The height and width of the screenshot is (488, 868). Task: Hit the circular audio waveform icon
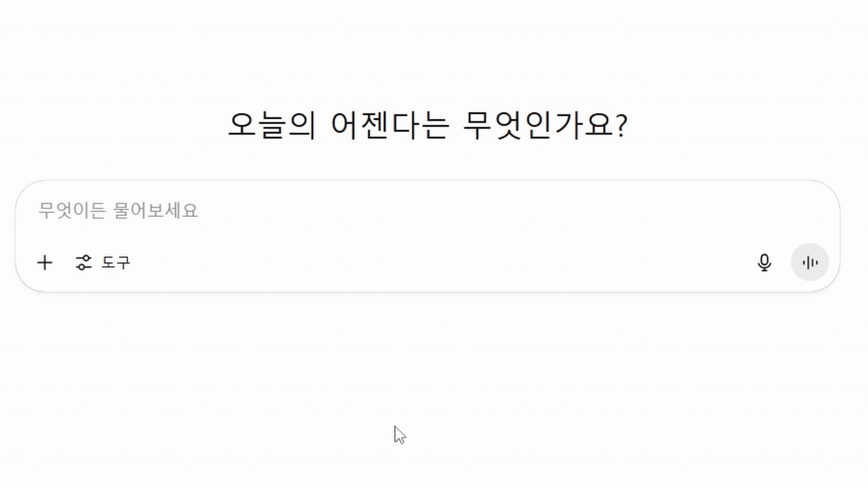(809, 263)
